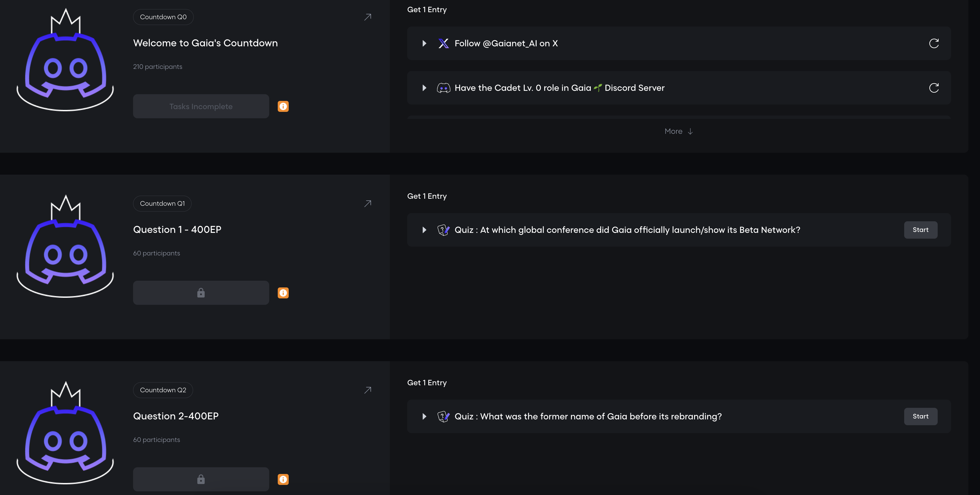Click the orange info icon in Question 1 card

283,293
